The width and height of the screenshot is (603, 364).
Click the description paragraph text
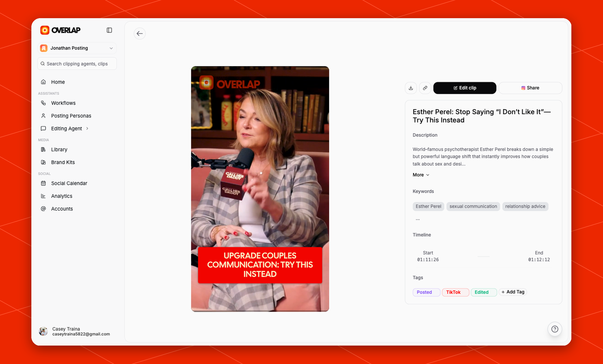click(483, 157)
